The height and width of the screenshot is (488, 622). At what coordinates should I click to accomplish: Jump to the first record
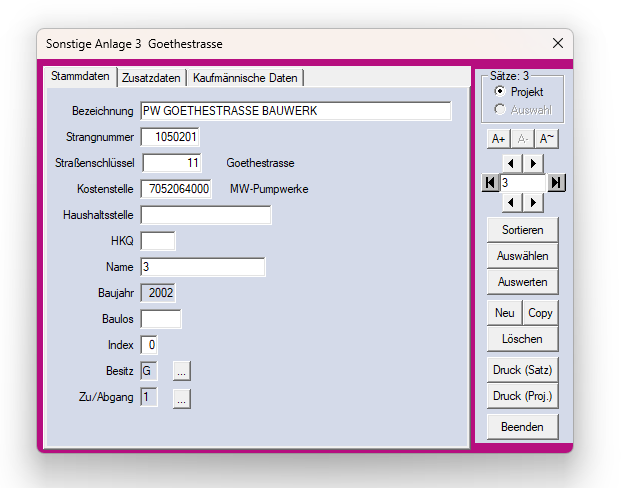489,183
